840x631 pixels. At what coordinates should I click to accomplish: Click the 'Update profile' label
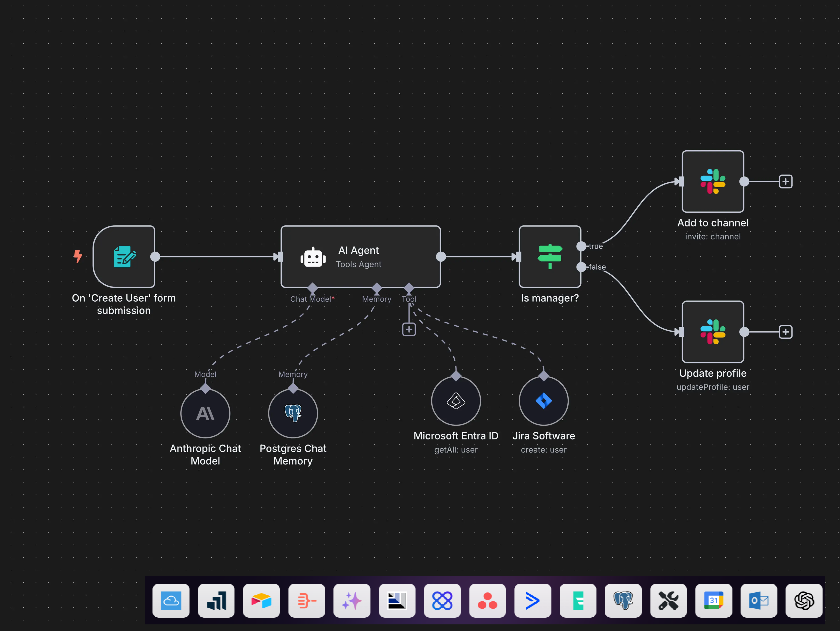point(713,373)
